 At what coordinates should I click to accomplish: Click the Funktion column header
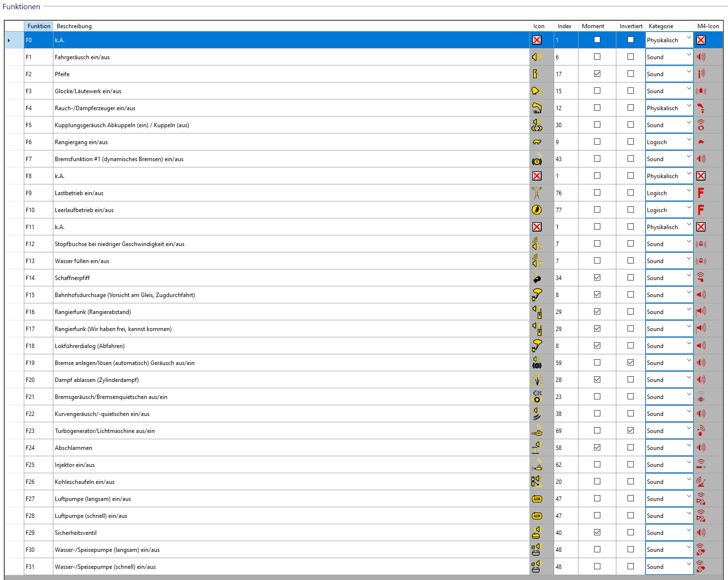click(39, 26)
